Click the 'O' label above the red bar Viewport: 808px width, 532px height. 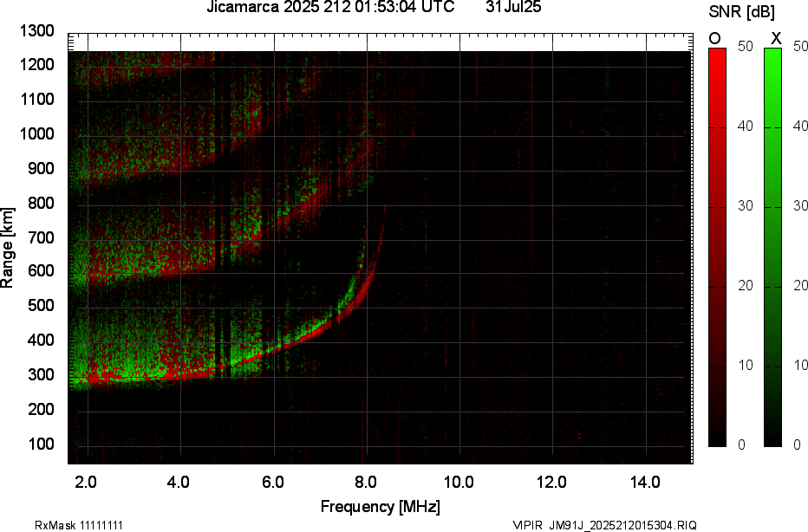coord(714,39)
